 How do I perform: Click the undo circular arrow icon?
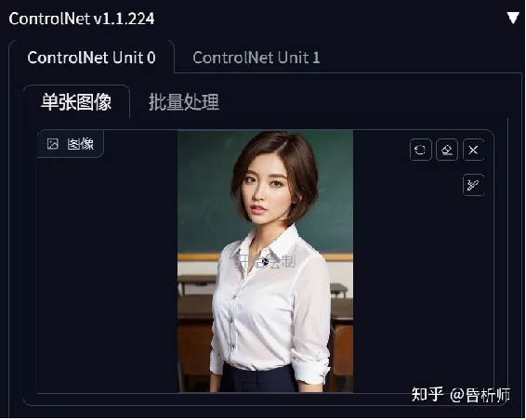coord(420,150)
